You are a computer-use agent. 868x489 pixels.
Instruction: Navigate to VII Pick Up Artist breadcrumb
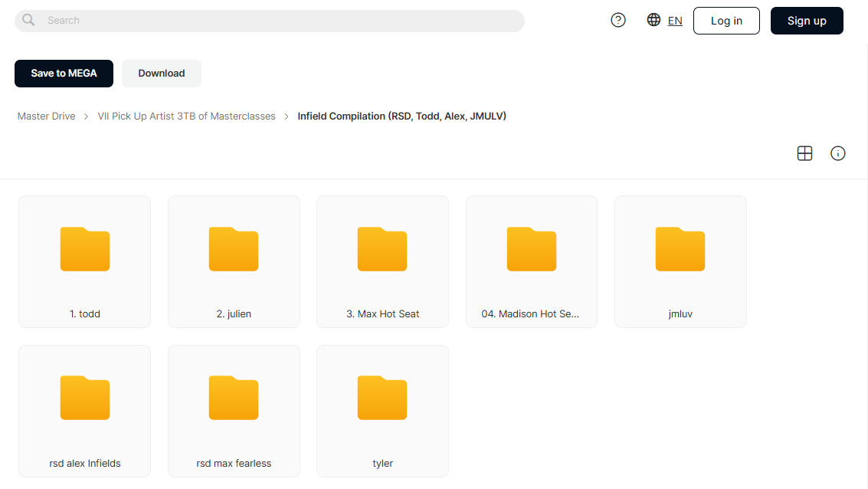coord(187,117)
